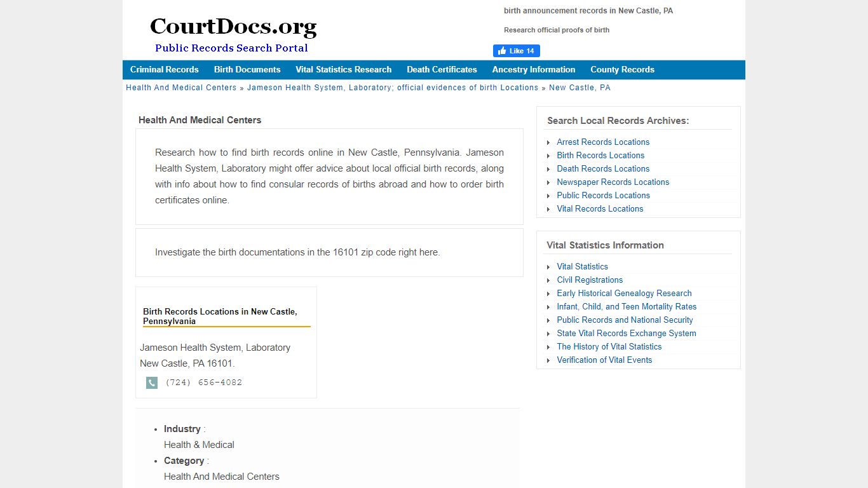Open Death Certificates section
Screen dimensions: 868x488
coord(442,70)
